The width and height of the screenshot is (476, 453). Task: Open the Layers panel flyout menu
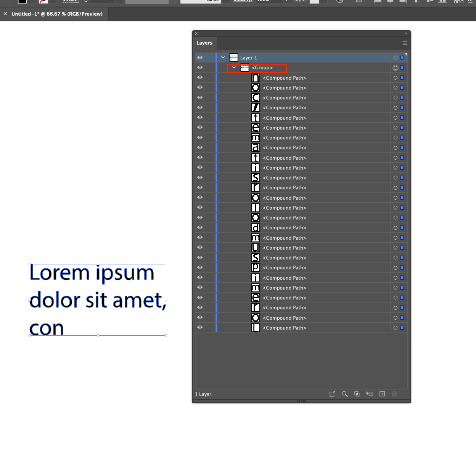coord(405,43)
